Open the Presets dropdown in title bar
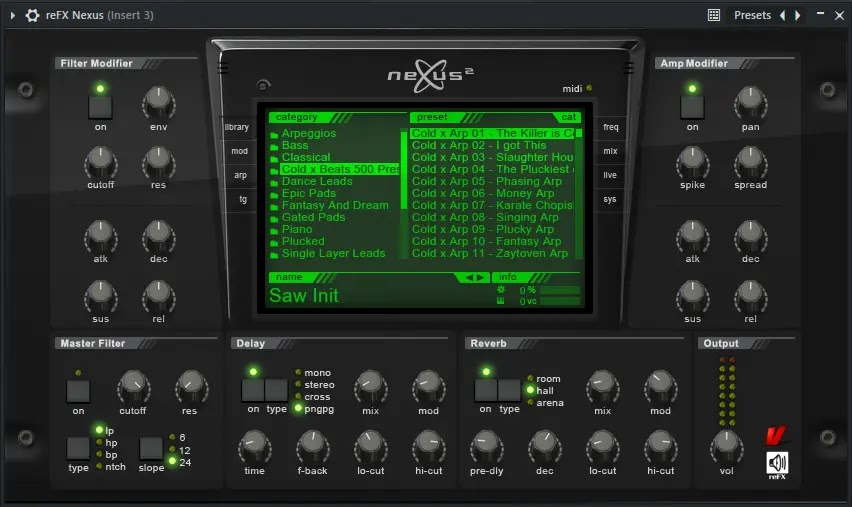This screenshot has height=507, width=852. pos(752,15)
